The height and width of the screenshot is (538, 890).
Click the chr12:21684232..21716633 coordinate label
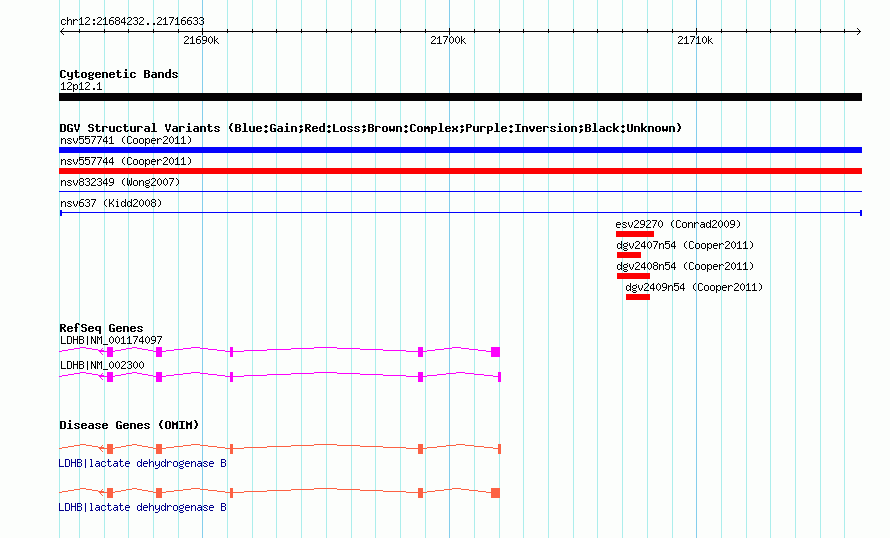pos(132,22)
